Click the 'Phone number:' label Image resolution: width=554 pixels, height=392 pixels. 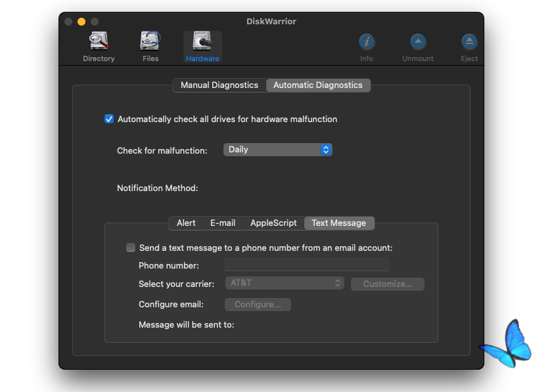169,265
